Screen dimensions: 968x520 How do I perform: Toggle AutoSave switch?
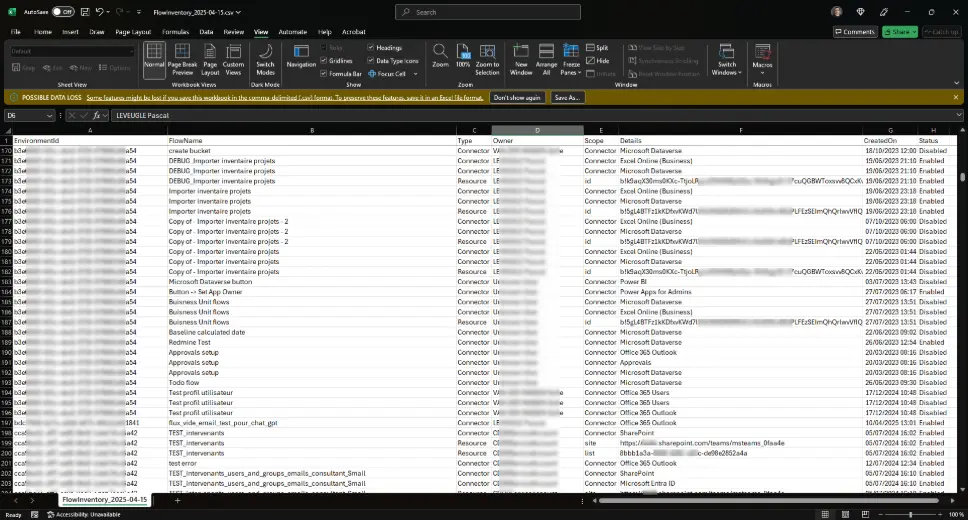tap(63, 12)
